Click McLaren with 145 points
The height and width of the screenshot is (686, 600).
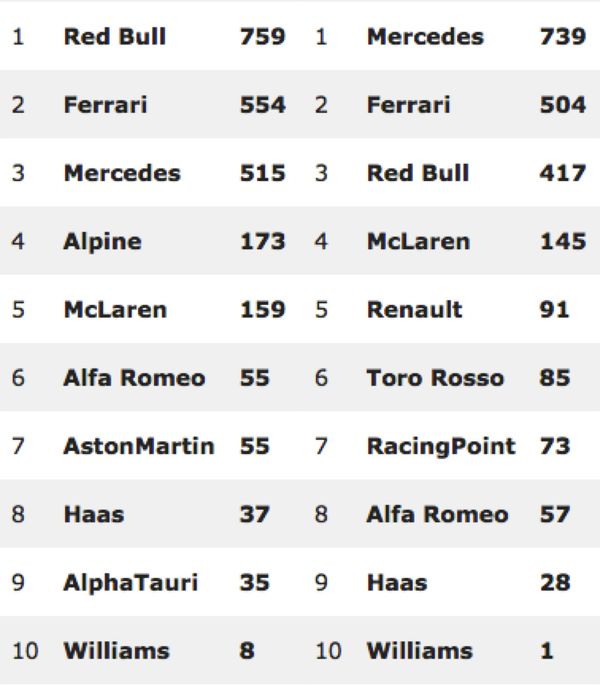[418, 241]
